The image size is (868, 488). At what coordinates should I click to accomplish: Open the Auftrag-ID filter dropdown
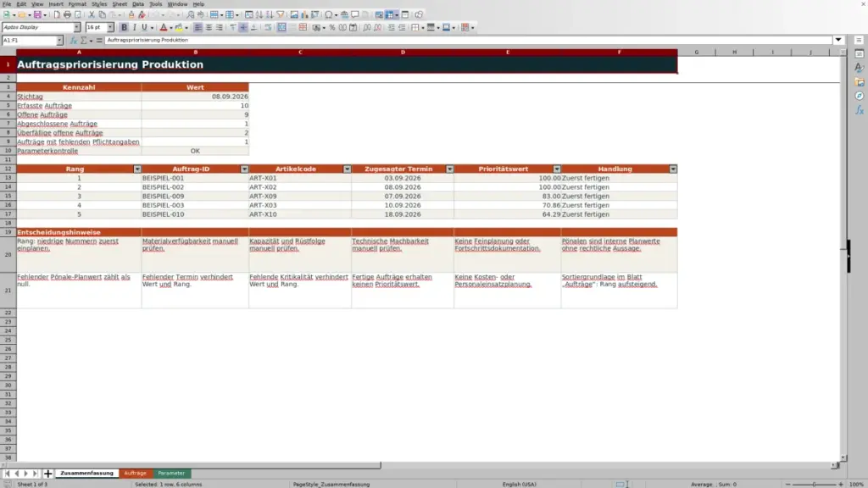[244, 169]
